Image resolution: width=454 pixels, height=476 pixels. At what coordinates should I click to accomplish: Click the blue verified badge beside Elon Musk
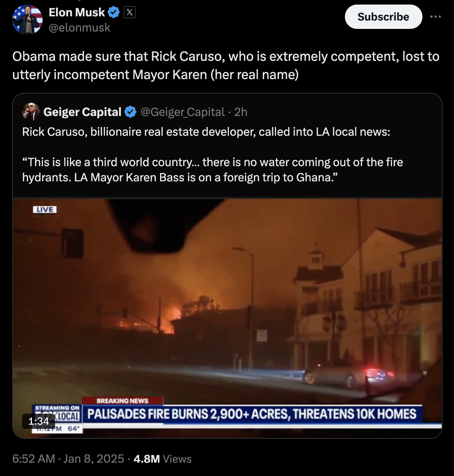click(x=114, y=13)
